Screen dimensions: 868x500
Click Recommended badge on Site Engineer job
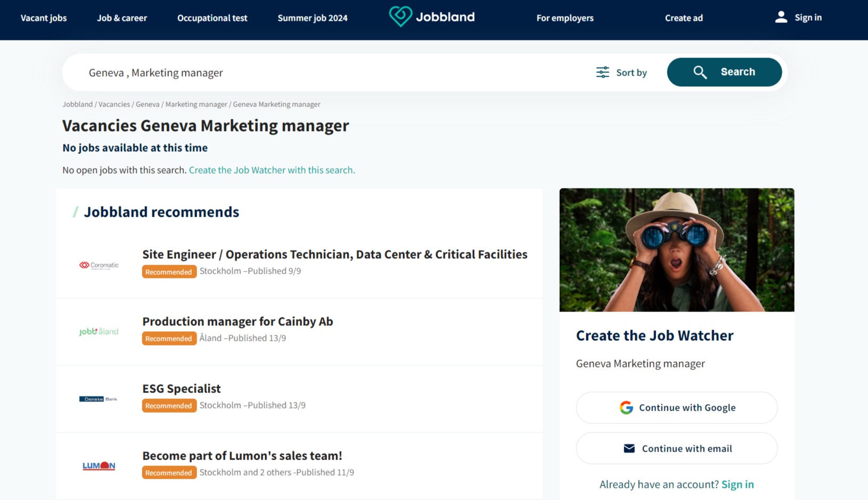tap(169, 272)
